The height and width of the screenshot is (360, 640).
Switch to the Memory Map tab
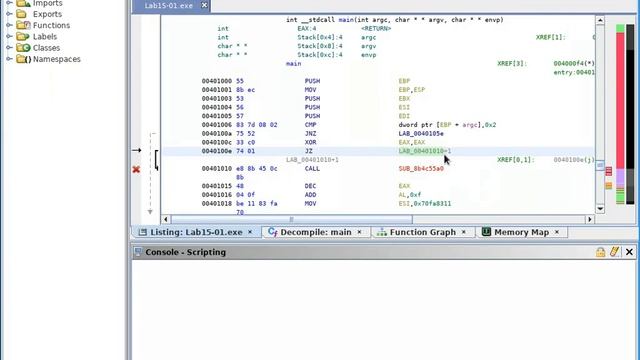[x=521, y=232]
